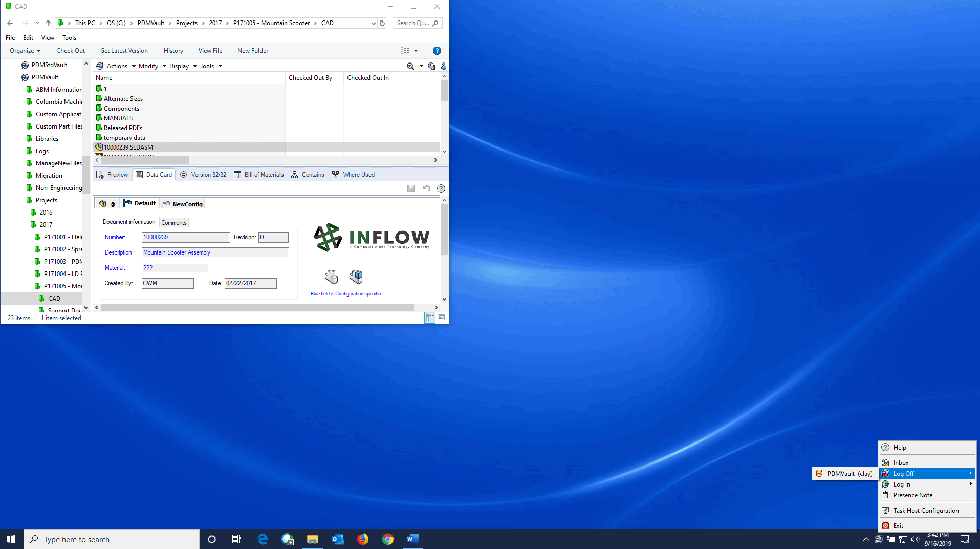
Task: Click the user profile icon in PDM toolbar
Action: 444,66
